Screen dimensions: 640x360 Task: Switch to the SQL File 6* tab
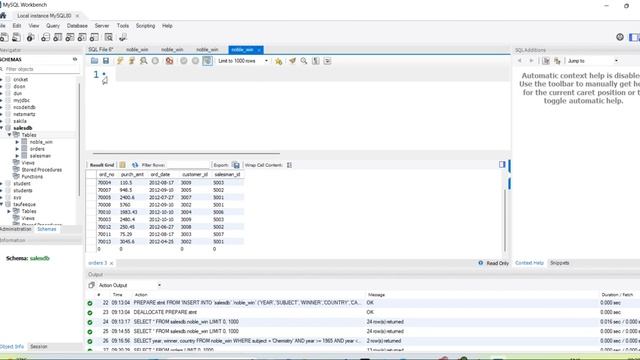(101, 49)
